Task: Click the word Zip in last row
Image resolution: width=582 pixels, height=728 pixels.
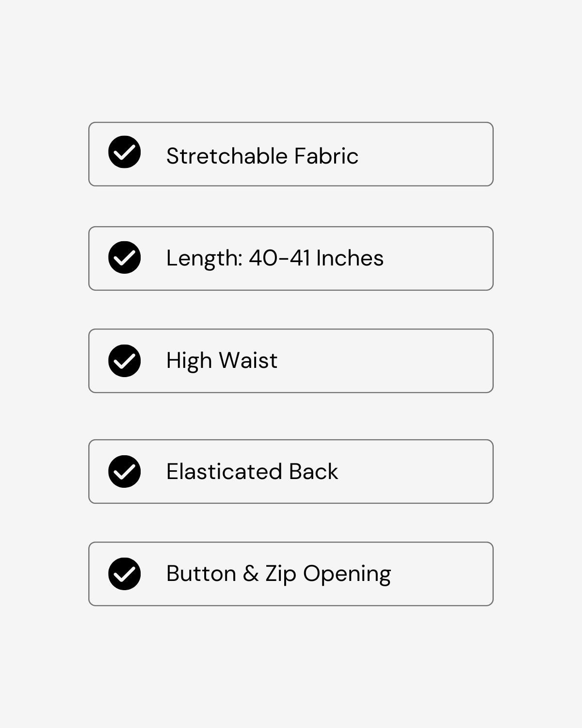Action: pos(281,574)
